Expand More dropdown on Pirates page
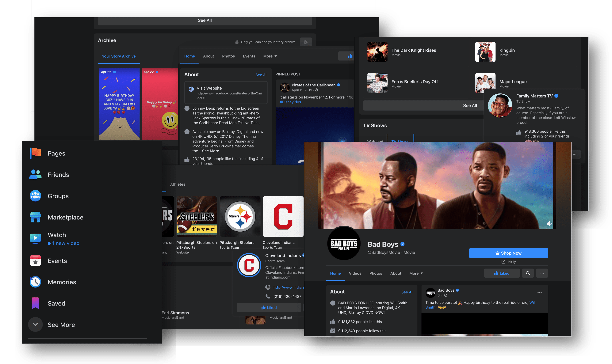612x364 pixels. click(x=270, y=56)
